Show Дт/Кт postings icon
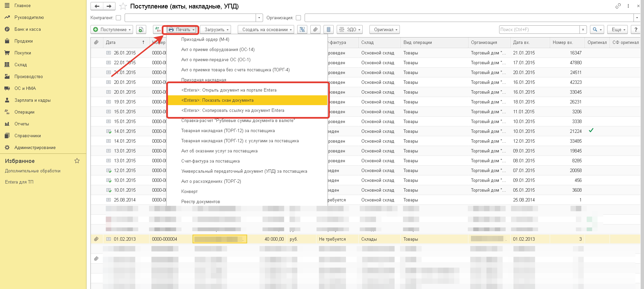 (158, 29)
